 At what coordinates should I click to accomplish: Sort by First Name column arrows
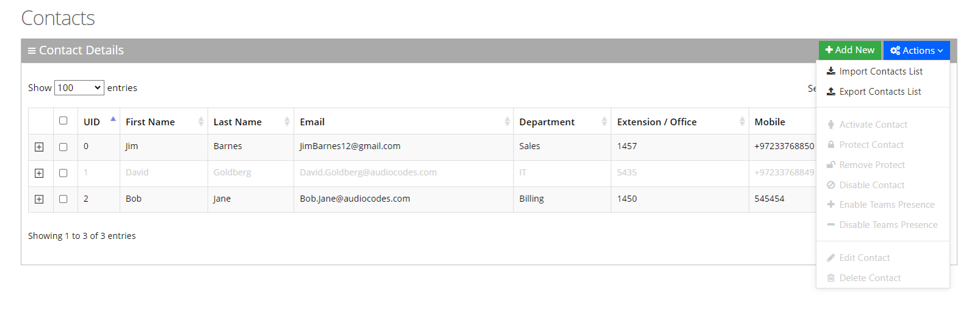201,122
